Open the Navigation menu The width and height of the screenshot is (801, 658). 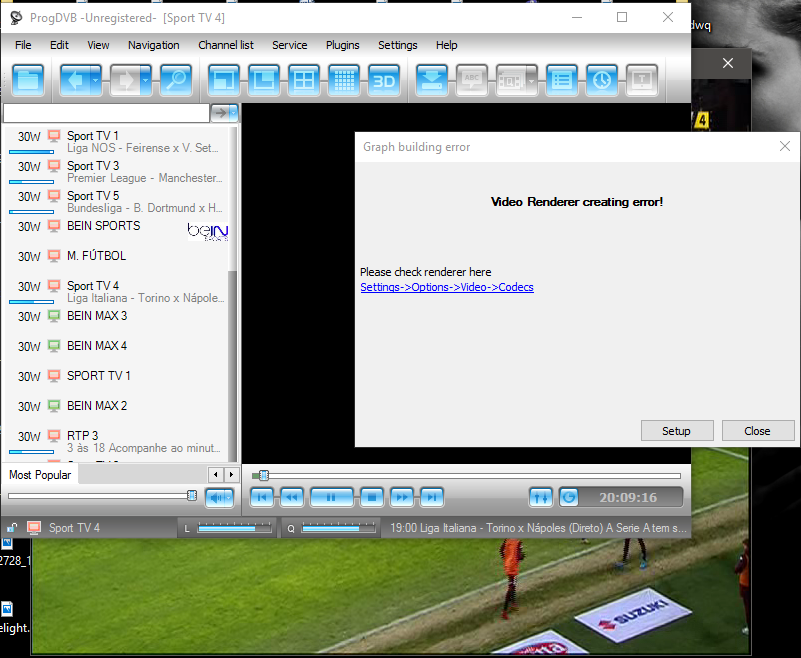coord(154,45)
